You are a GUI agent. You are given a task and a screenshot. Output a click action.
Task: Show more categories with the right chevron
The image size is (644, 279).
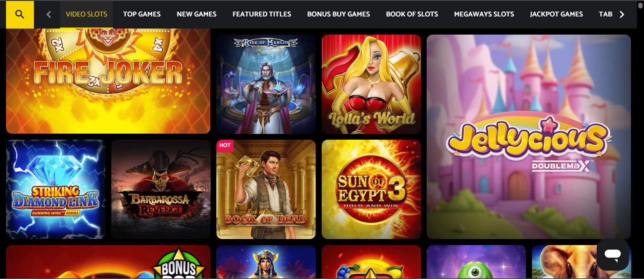point(622,14)
